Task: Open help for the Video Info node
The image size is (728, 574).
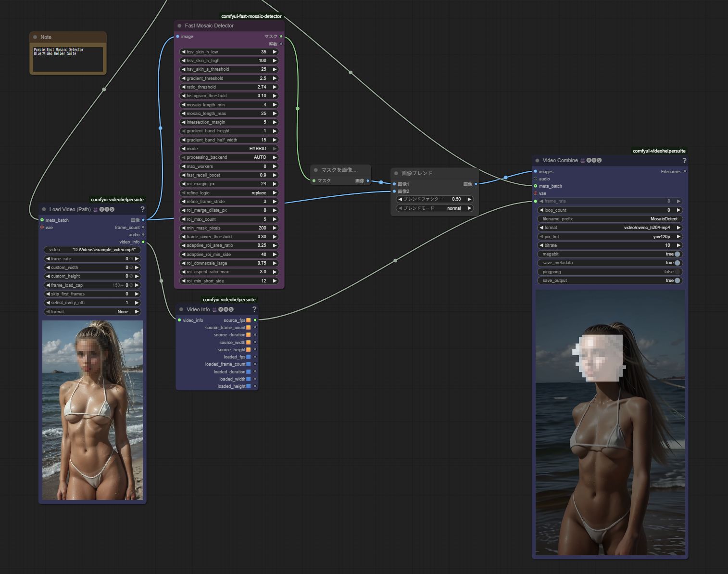Action: pyautogui.click(x=254, y=309)
